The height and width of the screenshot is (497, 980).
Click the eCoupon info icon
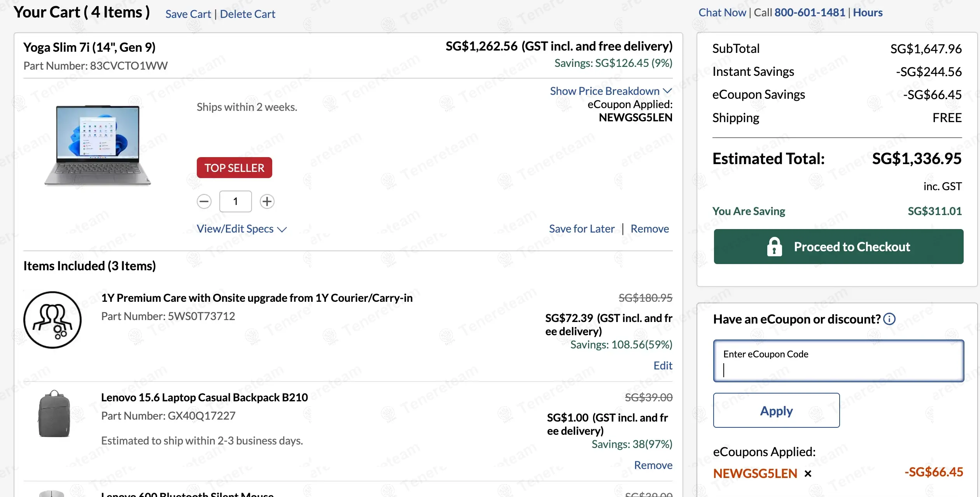pos(889,319)
